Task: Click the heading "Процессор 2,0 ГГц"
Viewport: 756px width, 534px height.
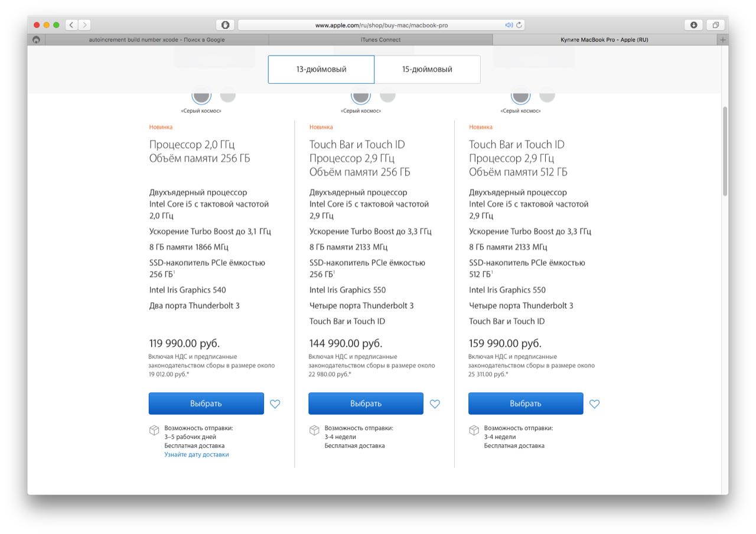Action: pyautogui.click(x=193, y=145)
